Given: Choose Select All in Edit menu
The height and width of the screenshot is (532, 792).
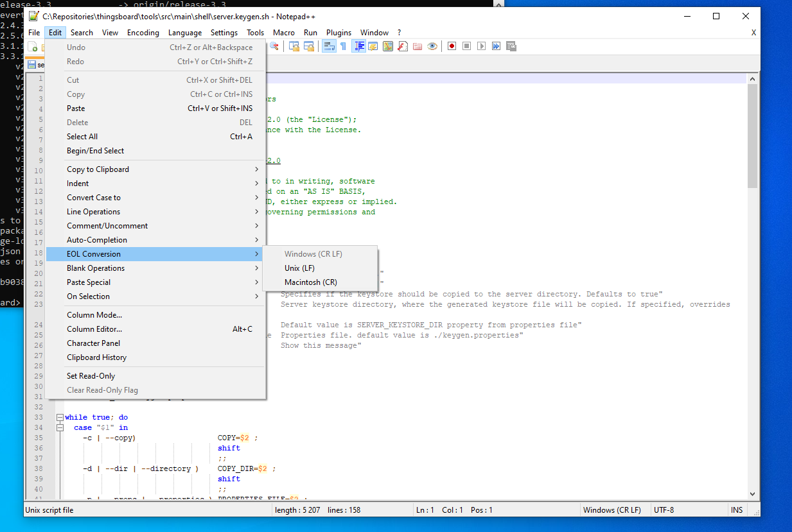Looking at the screenshot, I should point(155,137).
